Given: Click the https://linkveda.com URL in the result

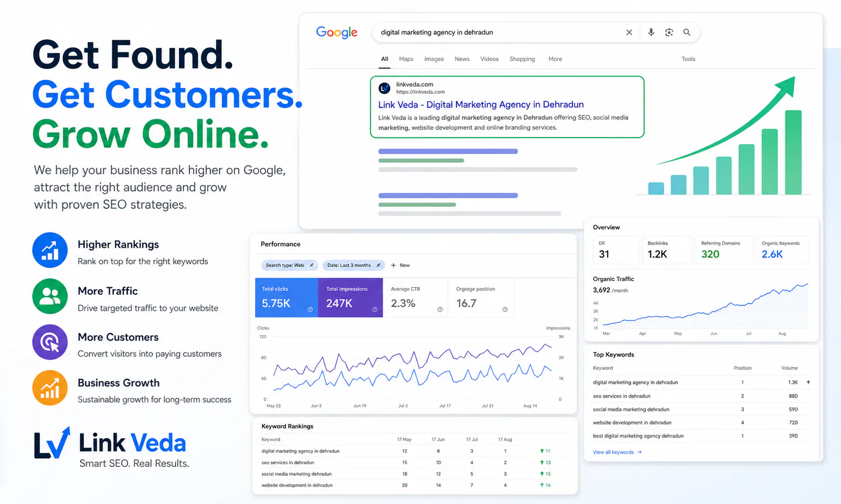Looking at the screenshot, I should click(420, 92).
